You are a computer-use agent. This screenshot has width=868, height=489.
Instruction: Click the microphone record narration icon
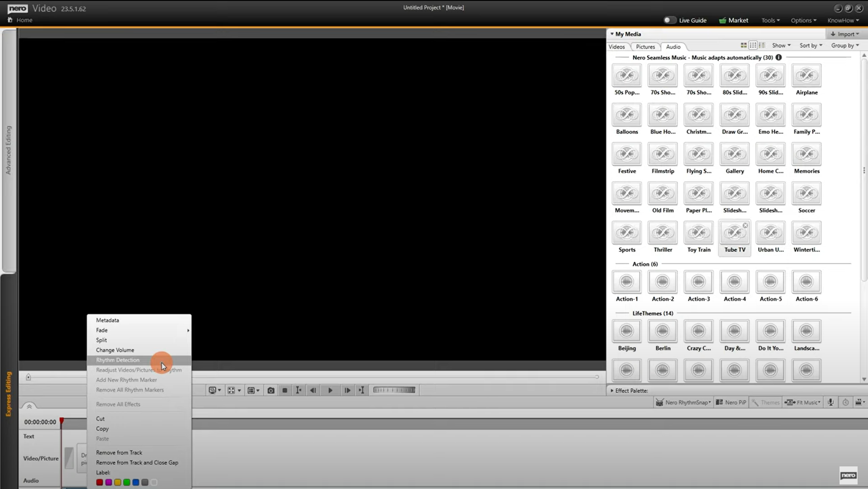[x=830, y=402]
